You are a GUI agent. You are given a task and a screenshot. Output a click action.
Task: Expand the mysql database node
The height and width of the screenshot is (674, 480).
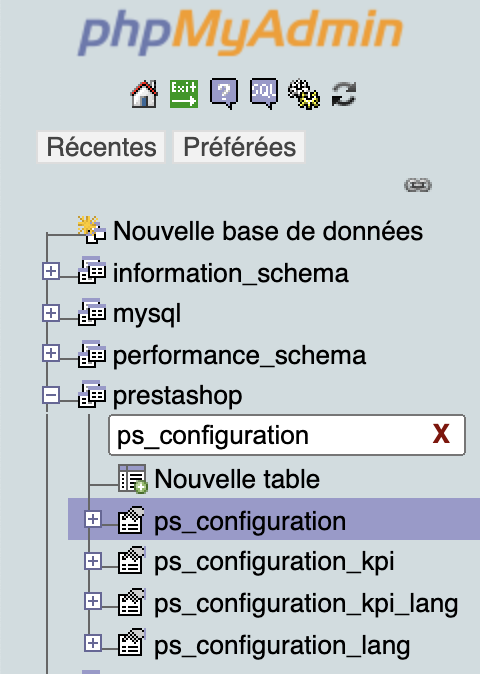(51, 313)
